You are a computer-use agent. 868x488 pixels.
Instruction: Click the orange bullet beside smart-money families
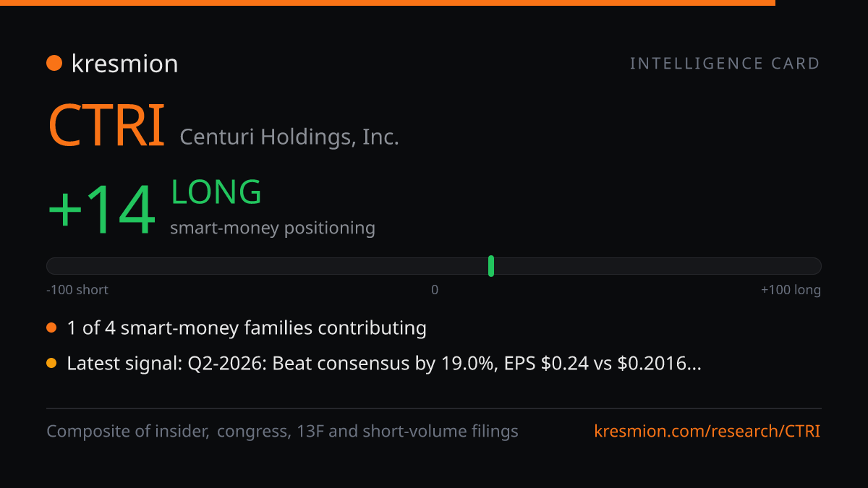[51, 328]
